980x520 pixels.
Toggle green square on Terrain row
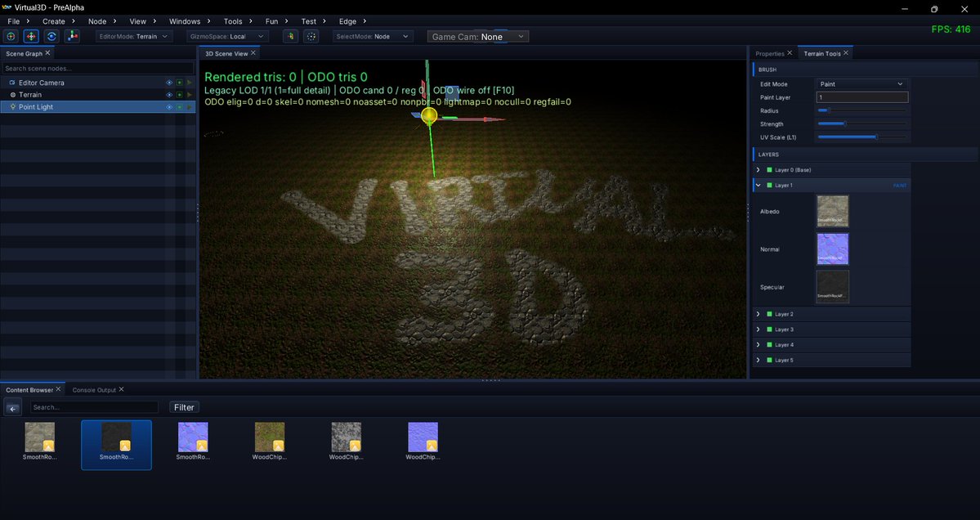click(179, 95)
